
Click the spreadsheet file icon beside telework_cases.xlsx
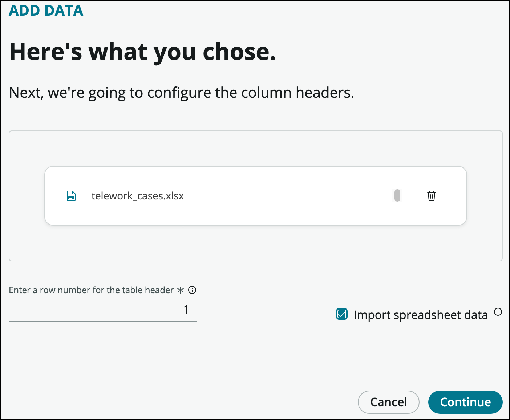click(71, 196)
